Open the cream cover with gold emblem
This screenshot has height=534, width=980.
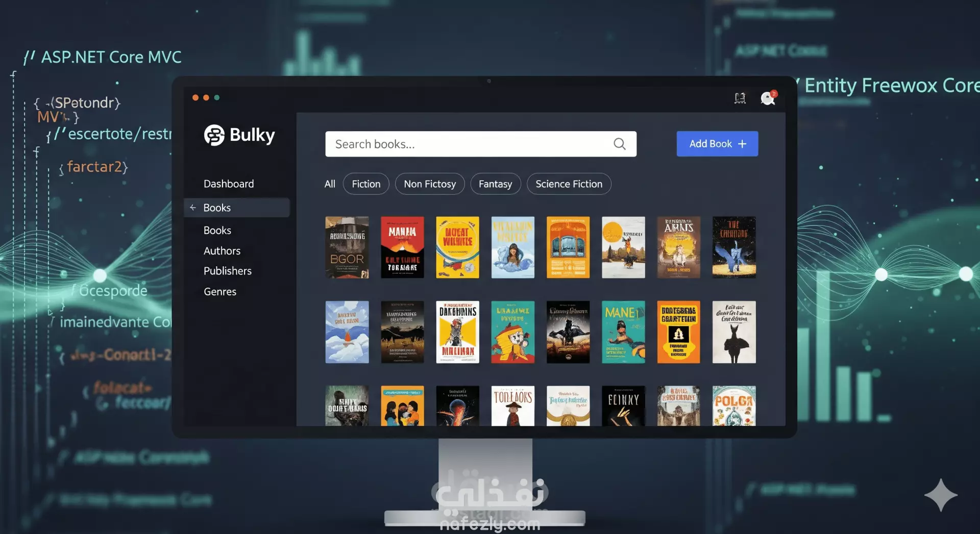point(568,406)
